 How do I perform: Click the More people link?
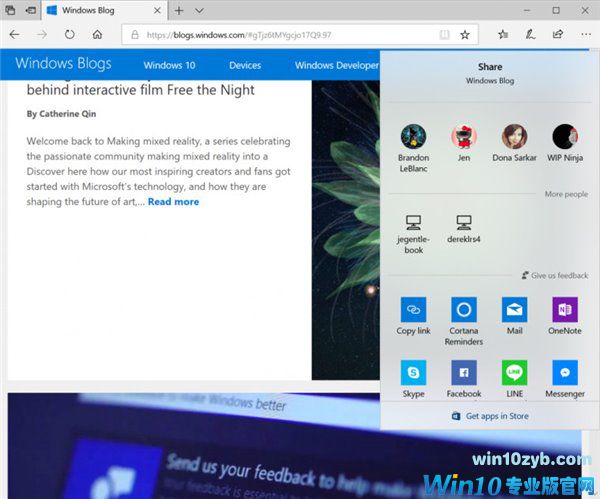coord(566,194)
